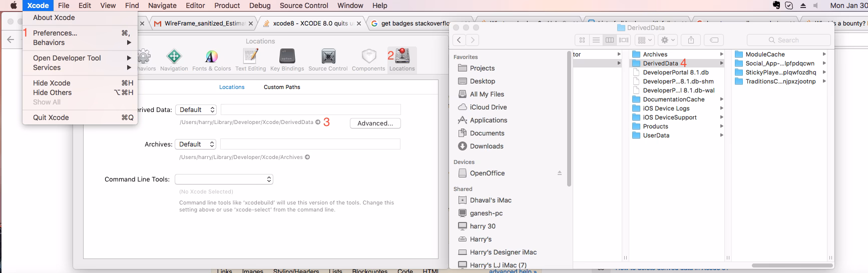Image resolution: width=868 pixels, height=273 pixels.
Task: Click the Archives path text field
Action: pos(310,144)
